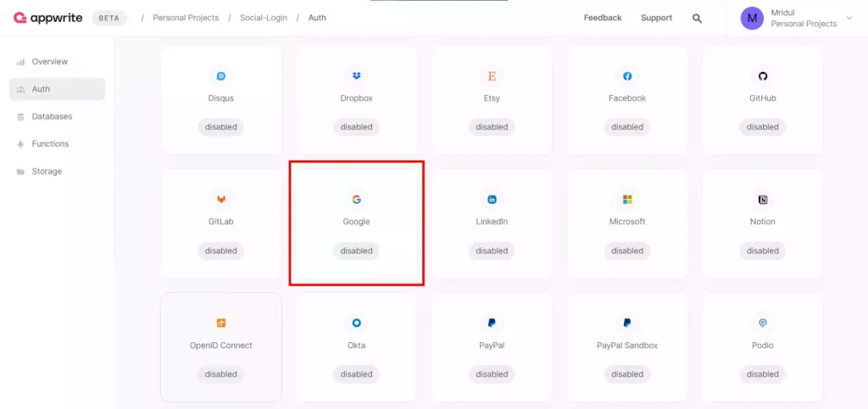868x409 pixels.
Task: Click the Podio provider icon
Action: pyautogui.click(x=763, y=323)
